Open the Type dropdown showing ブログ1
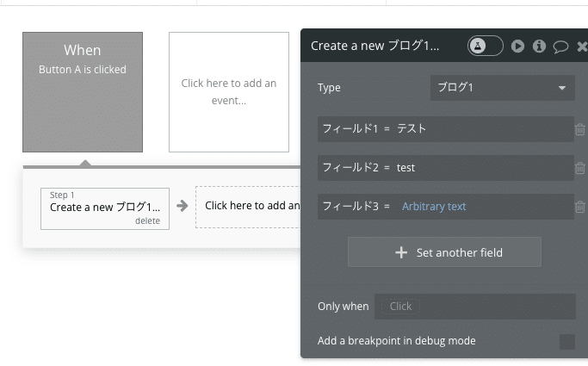The width and height of the screenshot is (588, 366). [502, 88]
